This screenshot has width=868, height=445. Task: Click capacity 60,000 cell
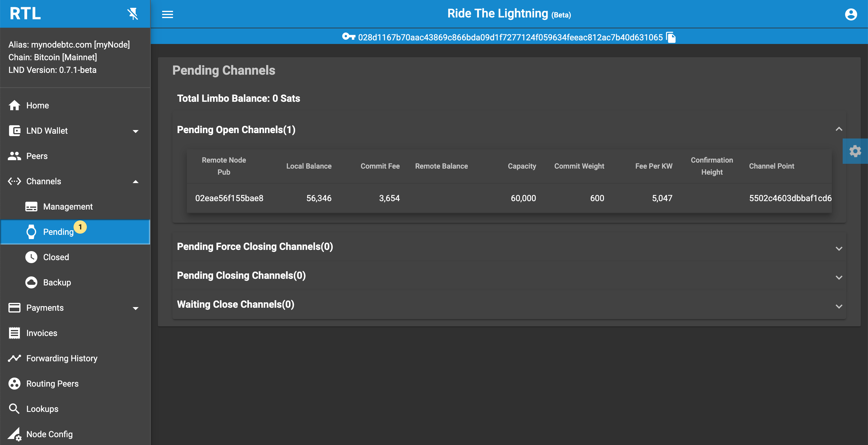tap(523, 198)
